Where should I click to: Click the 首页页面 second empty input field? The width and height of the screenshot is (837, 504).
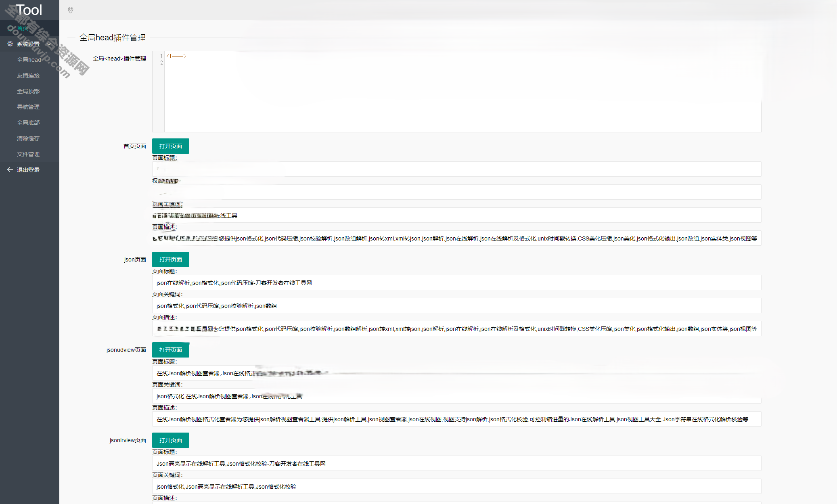[457, 192]
